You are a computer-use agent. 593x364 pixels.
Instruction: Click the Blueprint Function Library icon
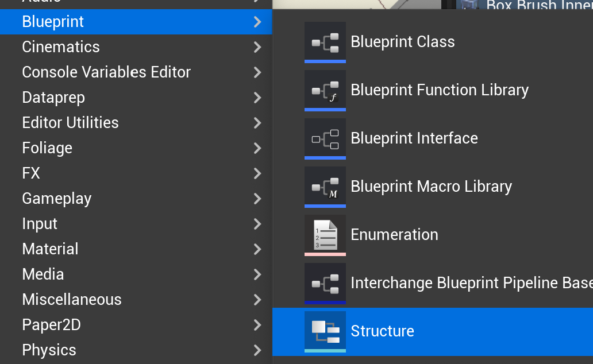(x=325, y=90)
